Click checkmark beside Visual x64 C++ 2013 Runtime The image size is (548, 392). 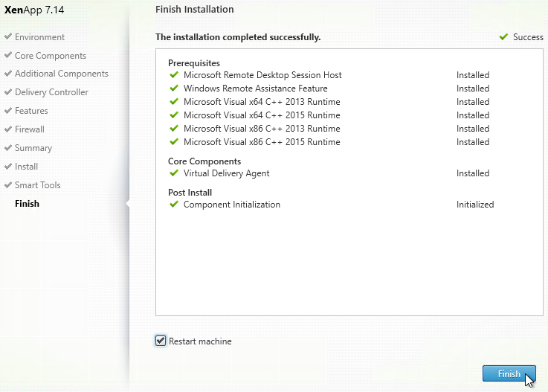click(174, 102)
